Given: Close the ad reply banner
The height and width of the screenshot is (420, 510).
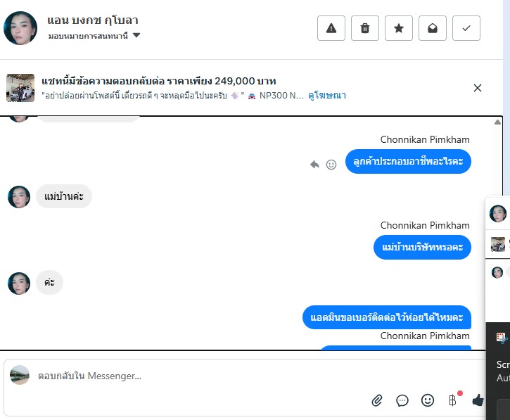Looking at the screenshot, I should pyautogui.click(x=478, y=88).
